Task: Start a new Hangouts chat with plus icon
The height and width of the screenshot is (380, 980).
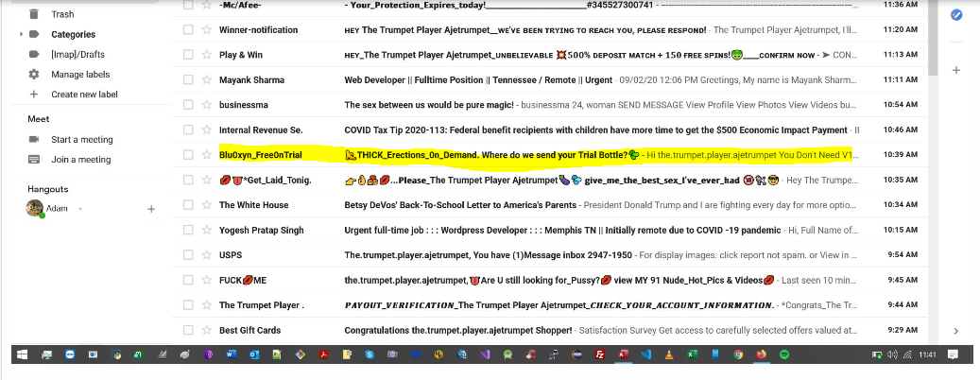Action: click(150, 209)
